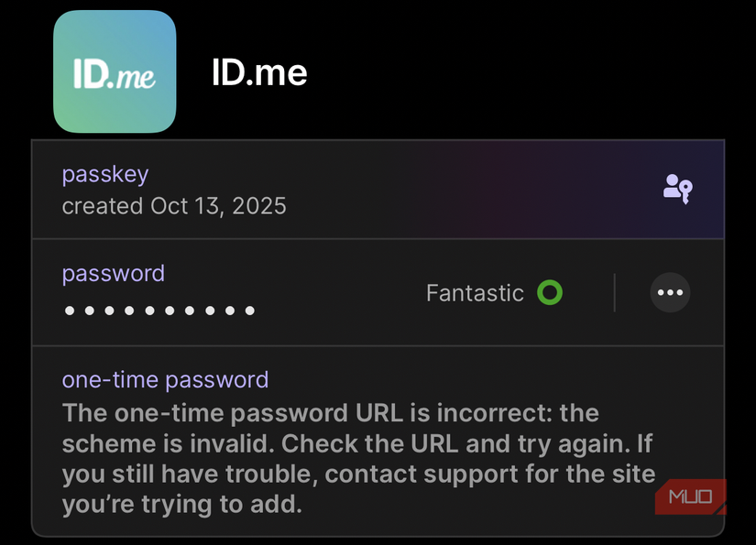Click the purple "password" field label
The image size is (756, 545).
tap(114, 273)
